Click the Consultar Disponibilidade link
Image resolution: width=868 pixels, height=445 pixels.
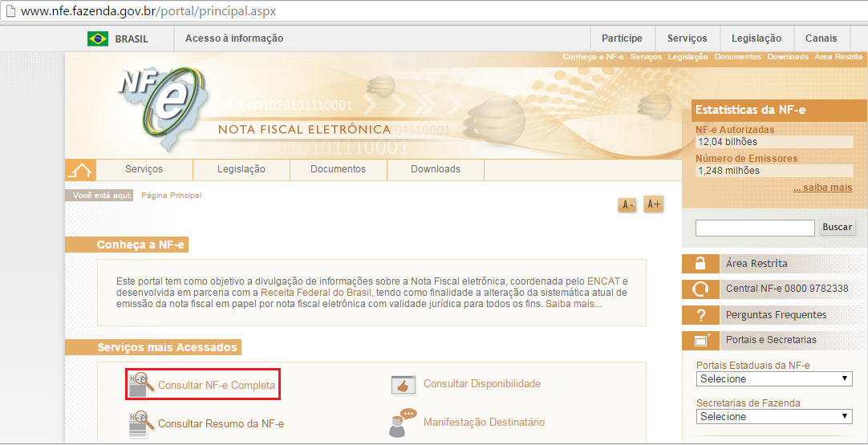(482, 383)
